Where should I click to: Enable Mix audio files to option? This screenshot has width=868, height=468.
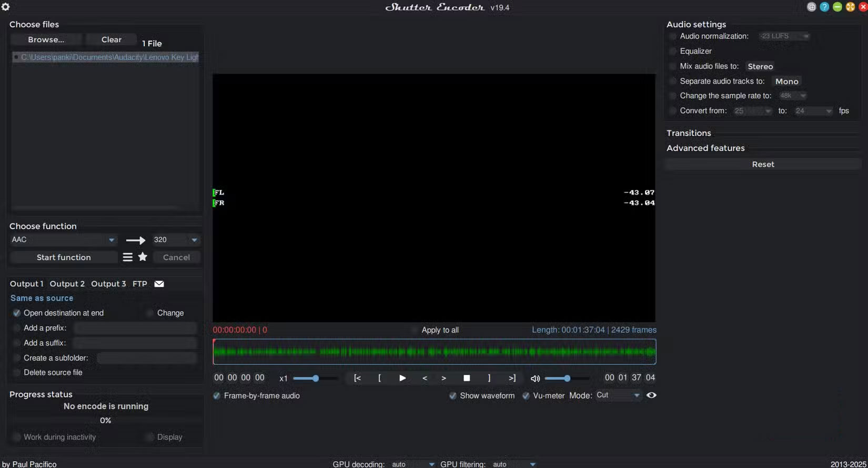click(673, 66)
